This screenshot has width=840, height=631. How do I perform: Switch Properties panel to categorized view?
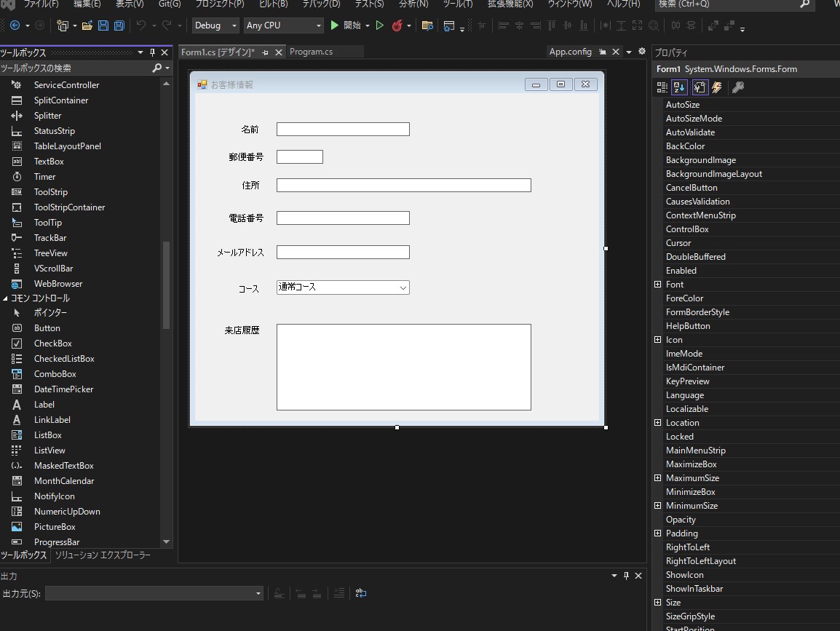tap(662, 88)
